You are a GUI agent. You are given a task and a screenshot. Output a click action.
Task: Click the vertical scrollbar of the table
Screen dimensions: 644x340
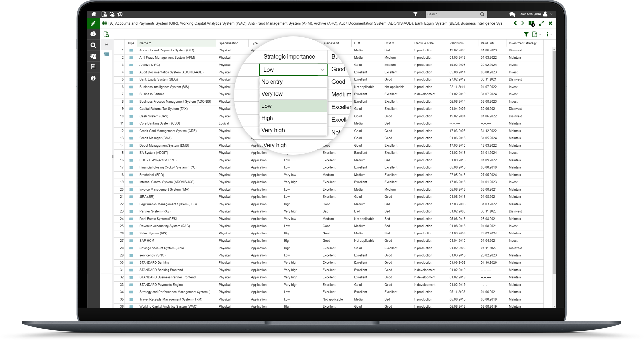pyautogui.click(x=554, y=163)
